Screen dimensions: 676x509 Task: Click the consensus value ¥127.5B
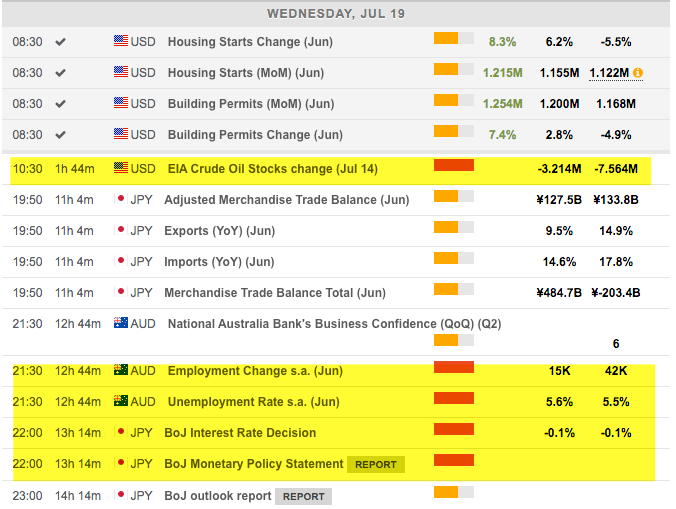coord(559,200)
